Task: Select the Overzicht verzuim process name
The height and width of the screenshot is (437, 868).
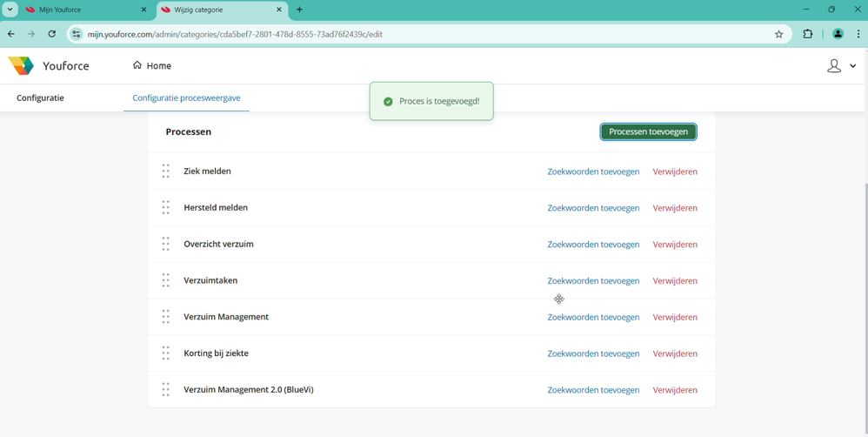Action: coord(218,245)
